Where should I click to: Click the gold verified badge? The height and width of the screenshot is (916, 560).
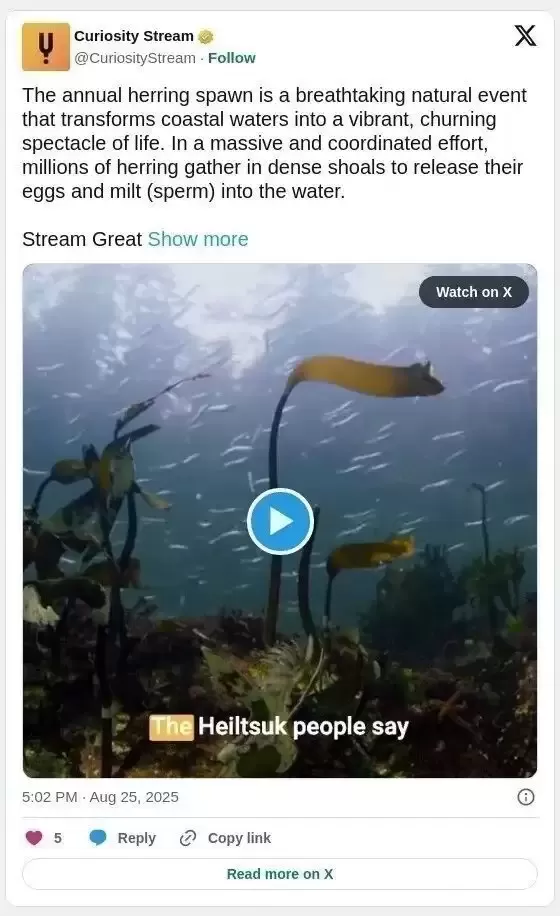[x=206, y=36]
